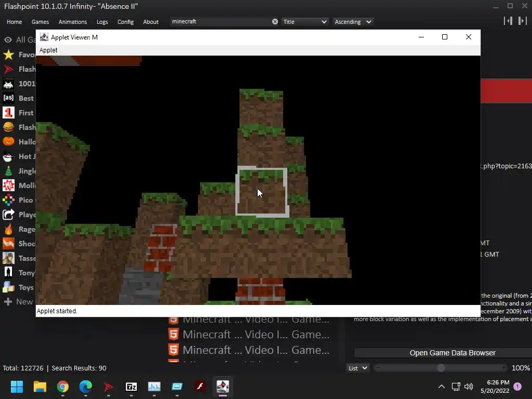
Task: Click New playlist plus button
Action: [8, 302]
